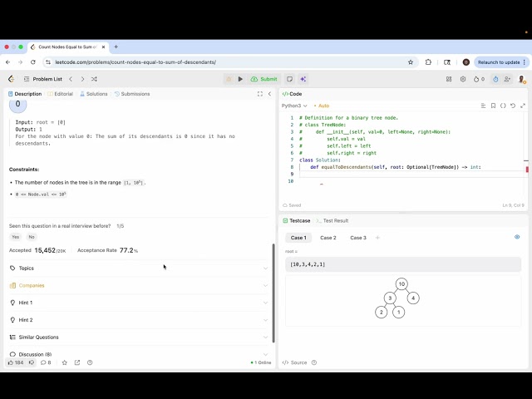Switch to the Test Result tab

[332, 220]
